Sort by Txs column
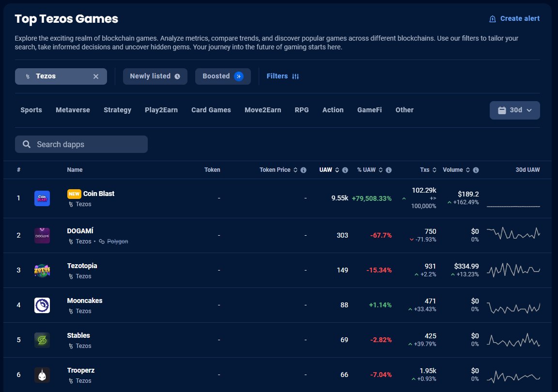Viewport: 558px width, 392px height. tap(428, 170)
